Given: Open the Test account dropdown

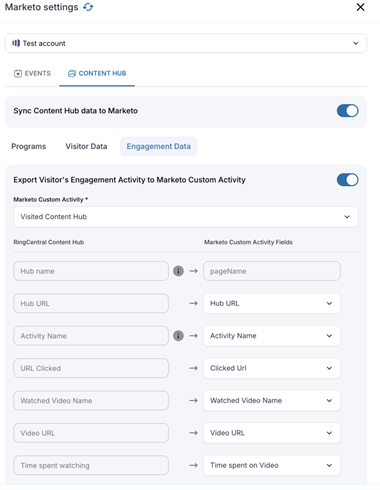Looking at the screenshot, I should 186,43.
